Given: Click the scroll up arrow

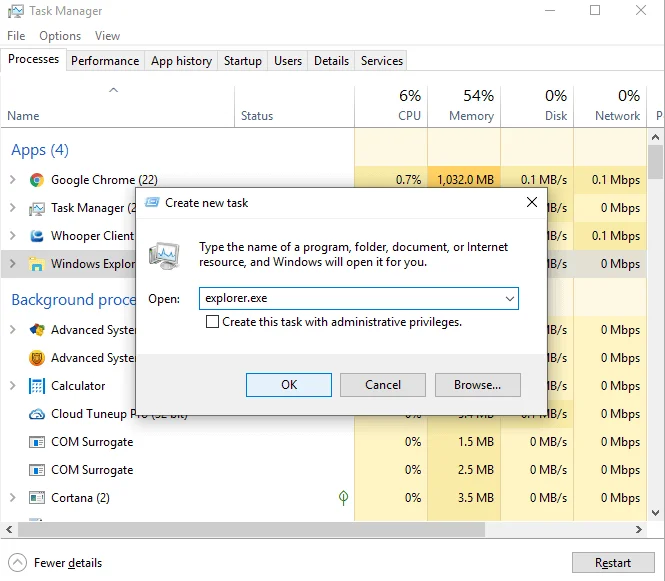Looking at the screenshot, I should (x=656, y=137).
